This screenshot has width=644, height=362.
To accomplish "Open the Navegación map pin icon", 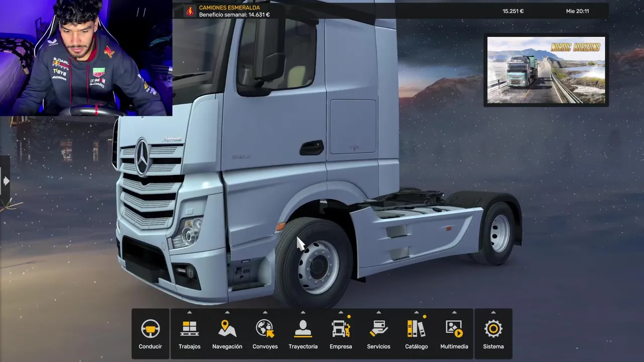I will pos(227,329).
